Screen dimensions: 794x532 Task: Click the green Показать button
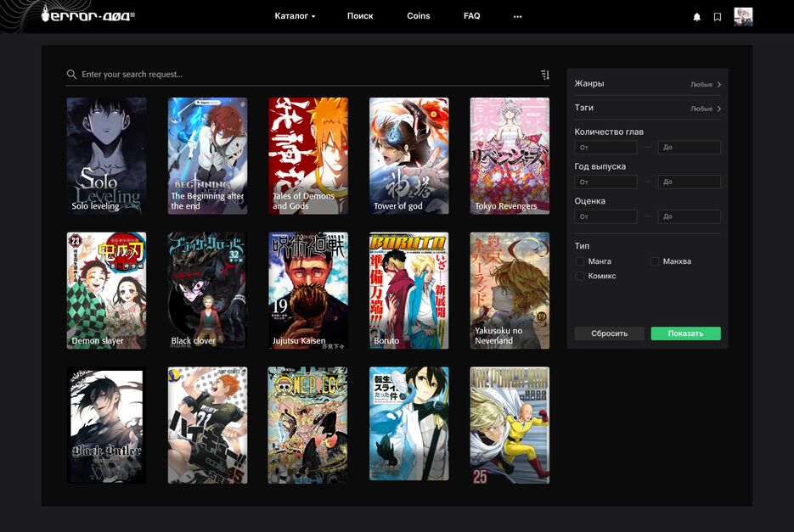[685, 333]
